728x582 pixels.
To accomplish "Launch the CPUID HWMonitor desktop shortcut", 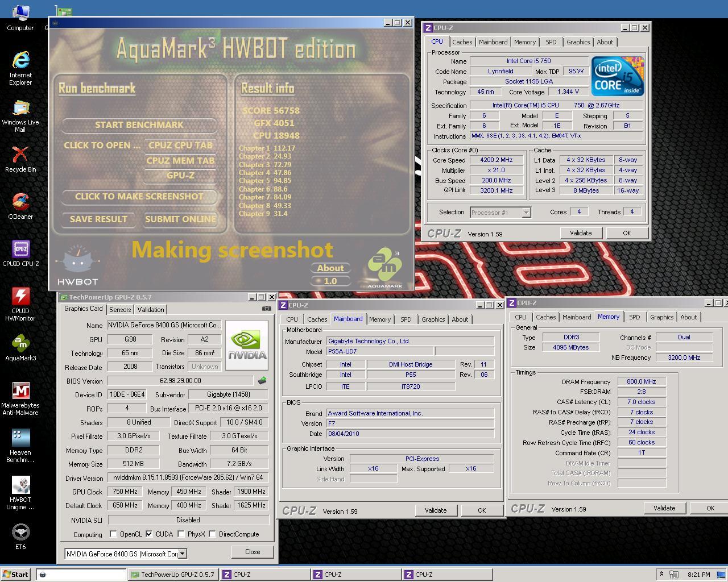I will click(x=20, y=304).
